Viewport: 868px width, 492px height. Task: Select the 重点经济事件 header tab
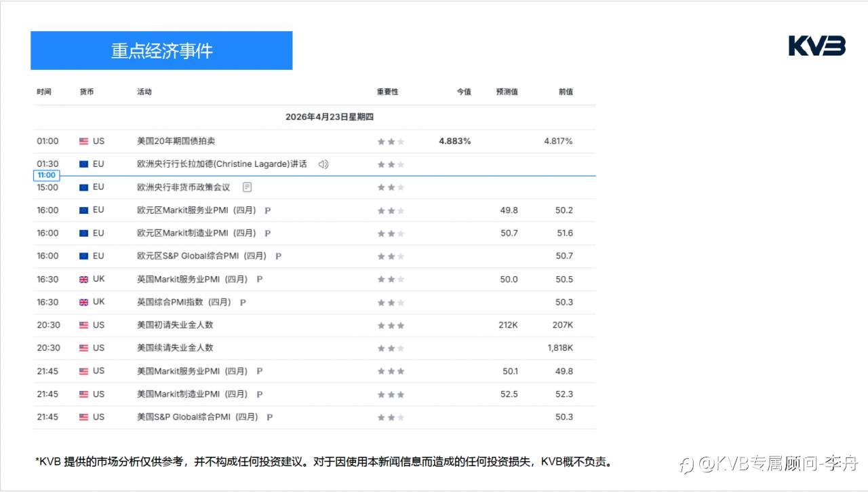(161, 50)
